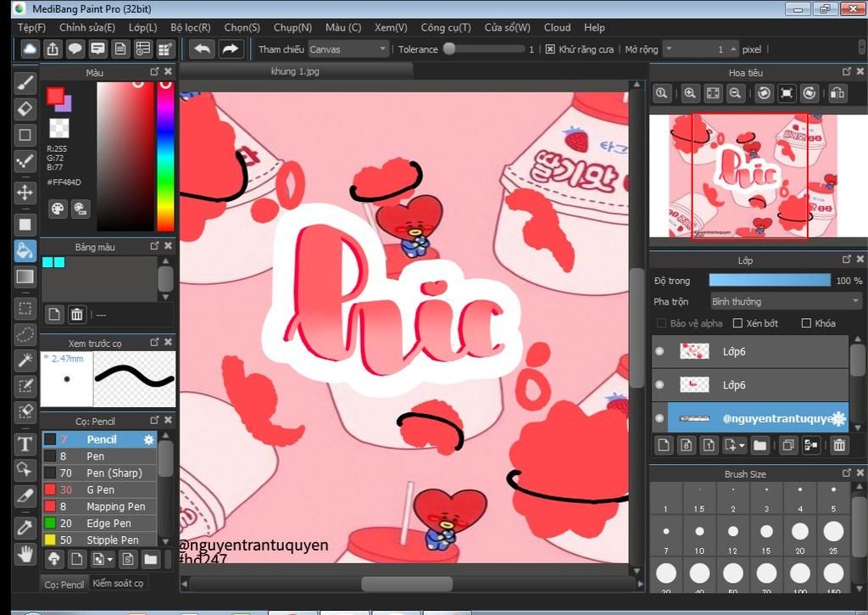This screenshot has width=868, height=615.
Task: Pick a hue on the rainbow strip
Action: [x=165, y=157]
